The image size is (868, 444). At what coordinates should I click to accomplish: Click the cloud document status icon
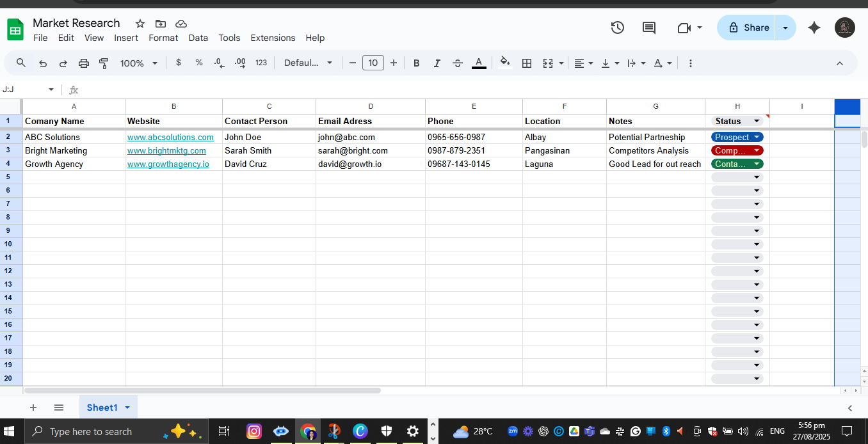click(181, 24)
